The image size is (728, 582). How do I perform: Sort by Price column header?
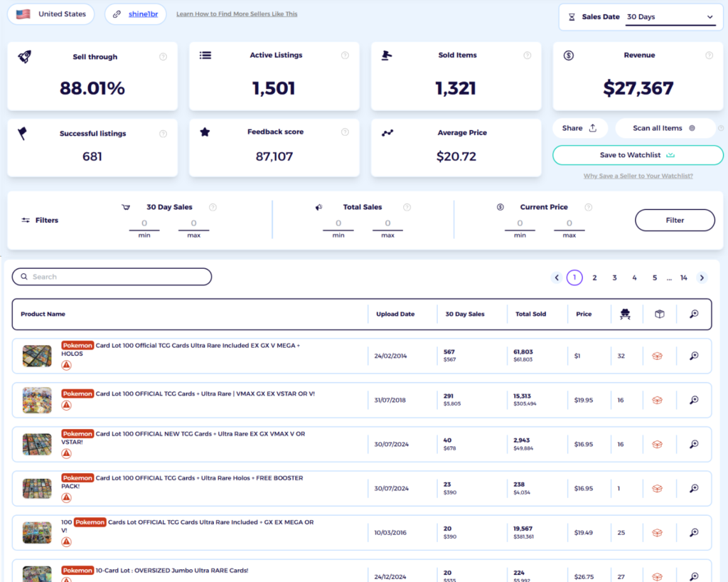click(584, 314)
